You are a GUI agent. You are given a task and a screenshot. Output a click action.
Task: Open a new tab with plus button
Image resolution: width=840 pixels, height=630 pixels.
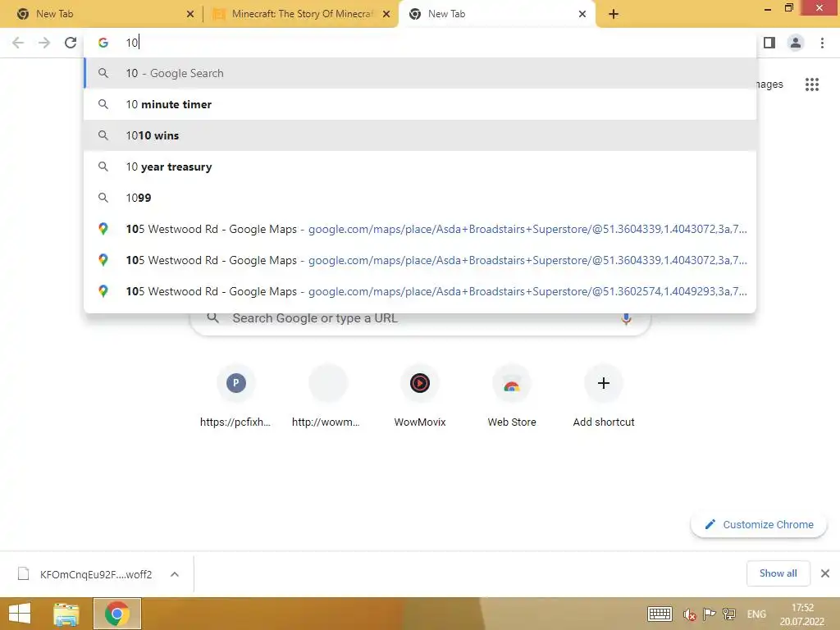coord(614,15)
